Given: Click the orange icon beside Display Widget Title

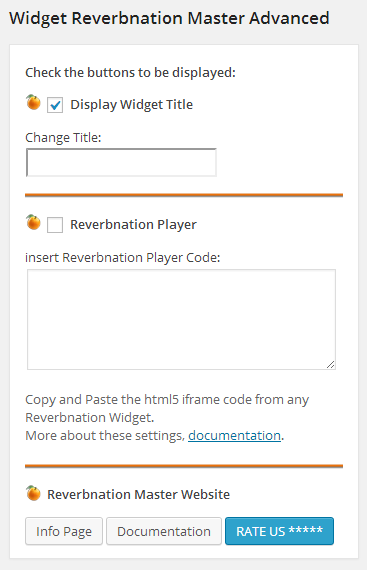Looking at the screenshot, I should [33, 102].
